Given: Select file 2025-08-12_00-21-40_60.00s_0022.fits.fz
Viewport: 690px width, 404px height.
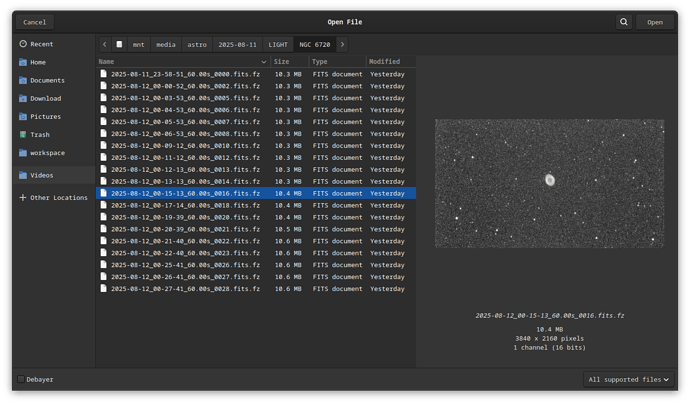Looking at the screenshot, I should click(x=256, y=241).
